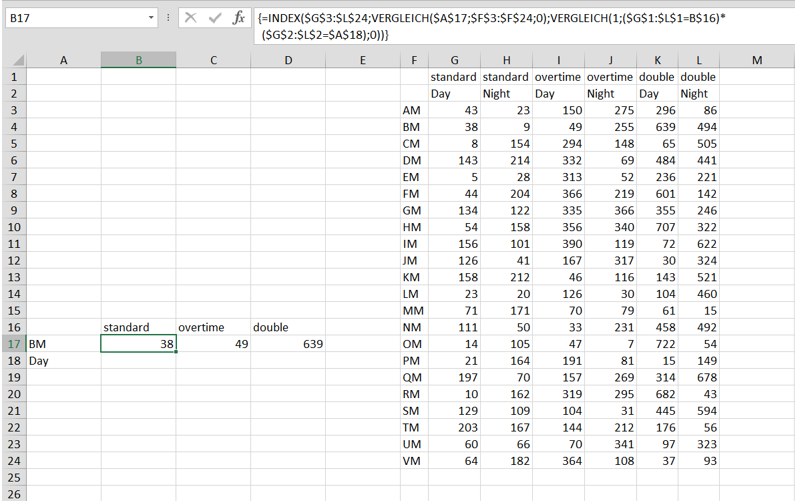Click cell K10 with value 707
Image resolution: width=795 pixels, height=501 pixels.
click(657, 227)
